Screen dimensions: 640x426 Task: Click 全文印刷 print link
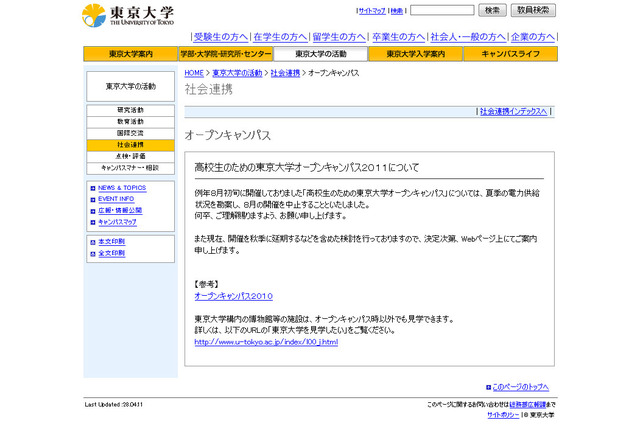pos(111,253)
